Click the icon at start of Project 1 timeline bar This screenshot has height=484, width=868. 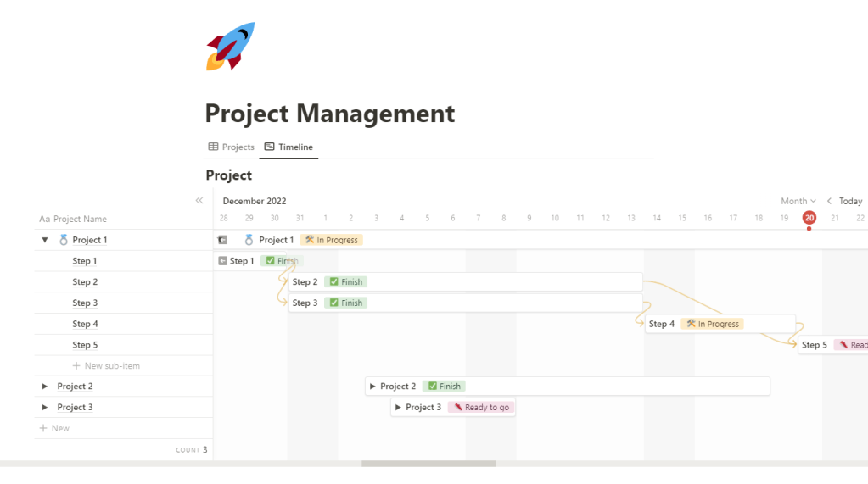[x=222, y=240]
